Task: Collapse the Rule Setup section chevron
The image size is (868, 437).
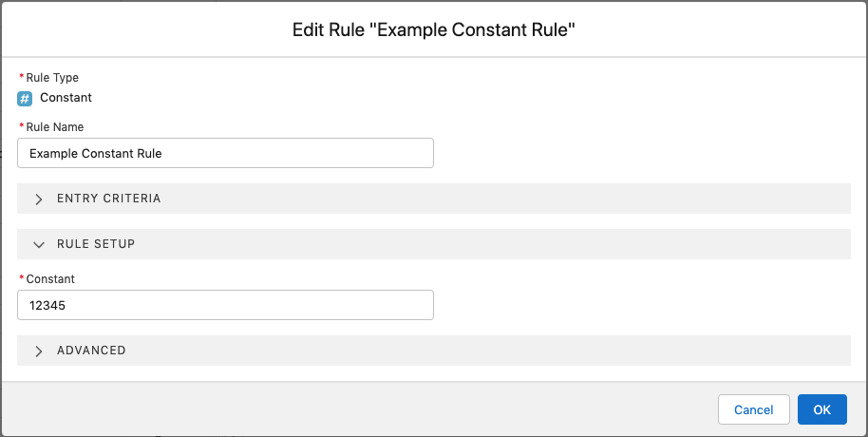Action: [x=39, y=244]
